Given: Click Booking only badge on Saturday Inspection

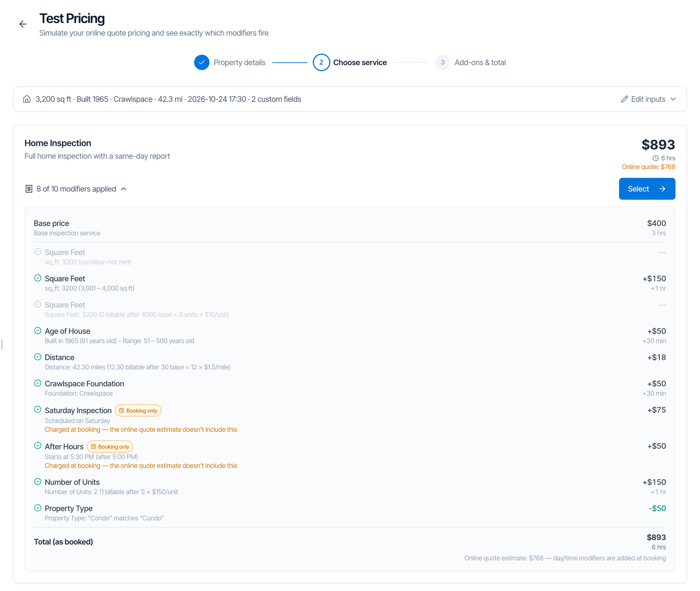Looking at the screenshot, I should tap(138, 410).
